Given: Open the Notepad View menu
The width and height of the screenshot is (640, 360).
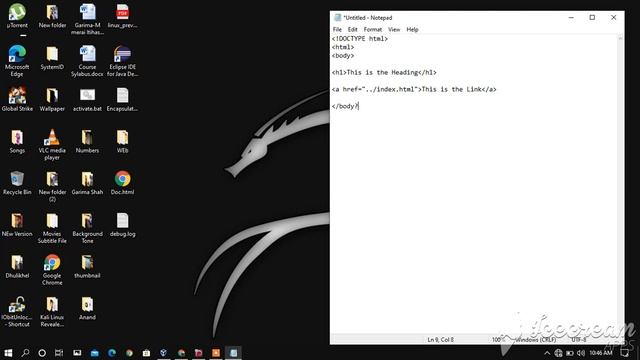Looking at the screenshot, I should point(394,29).
